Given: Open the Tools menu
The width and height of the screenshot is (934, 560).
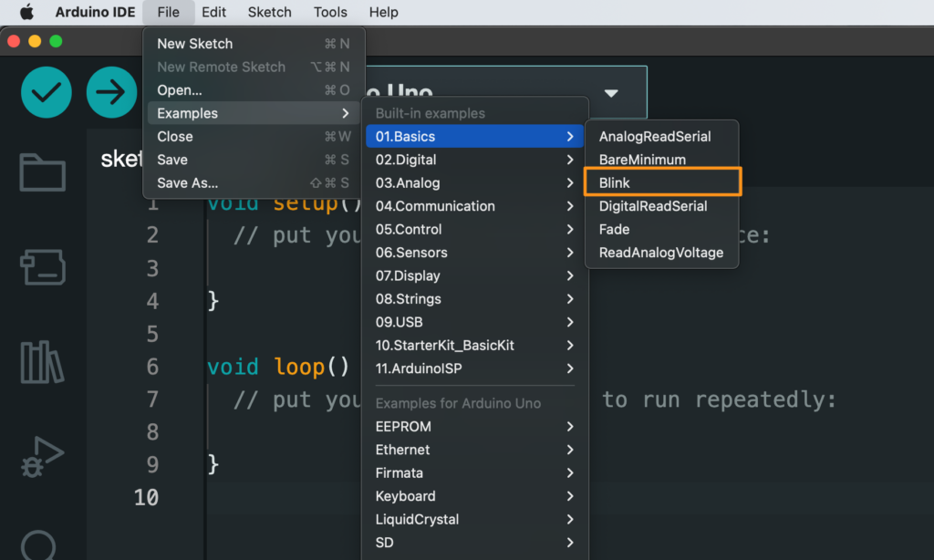Looking at the screenshot, I should (329, 12).
